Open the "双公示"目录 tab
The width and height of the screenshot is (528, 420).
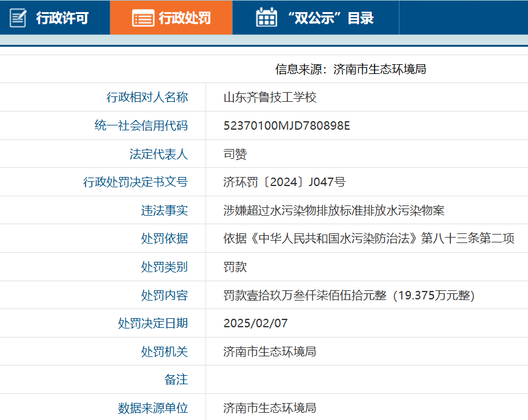pos(315,18)
